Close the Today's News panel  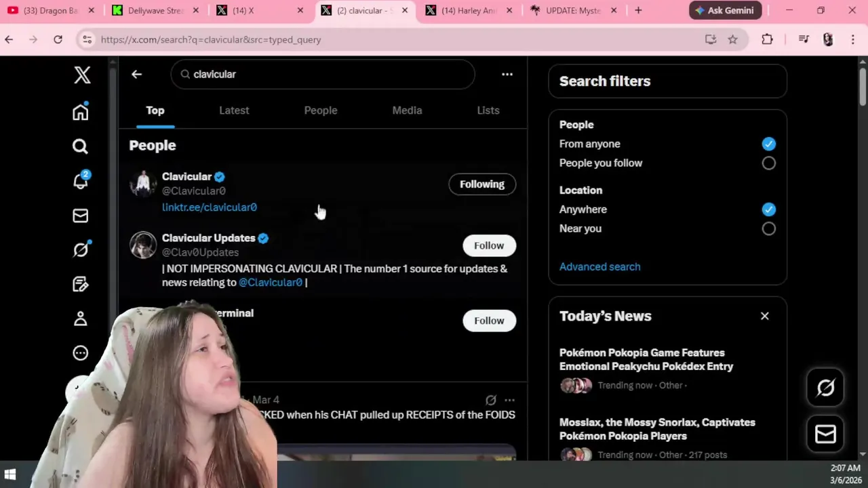(x=765, y=316)
